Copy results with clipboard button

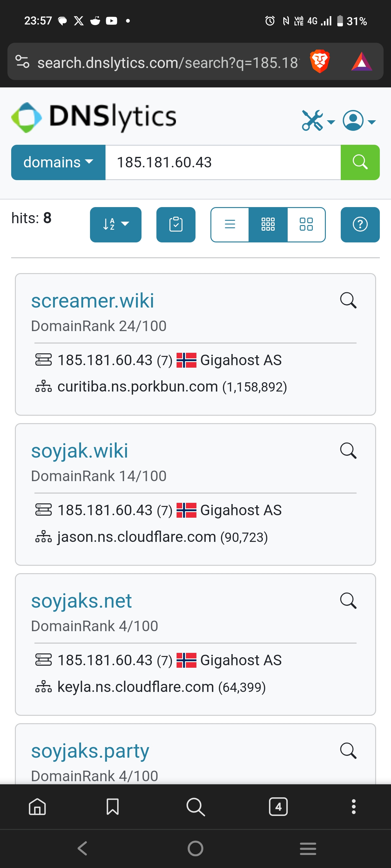(176, 224)
